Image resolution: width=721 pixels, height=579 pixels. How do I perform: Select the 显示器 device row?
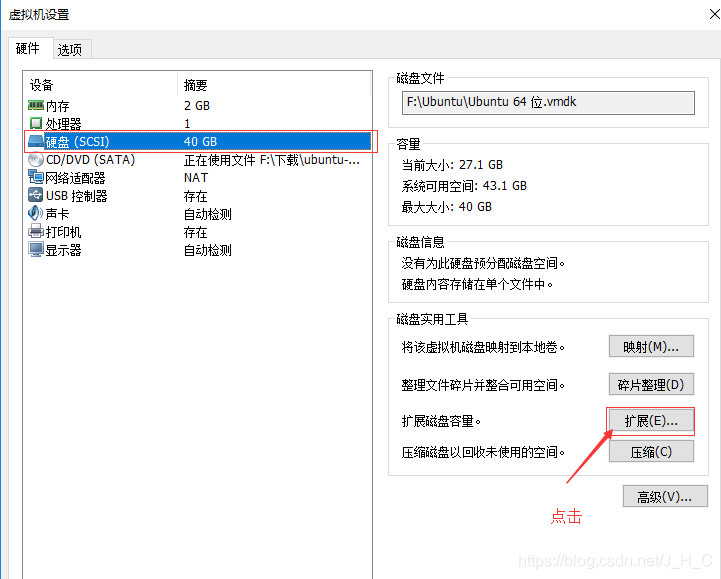[199, 250]
